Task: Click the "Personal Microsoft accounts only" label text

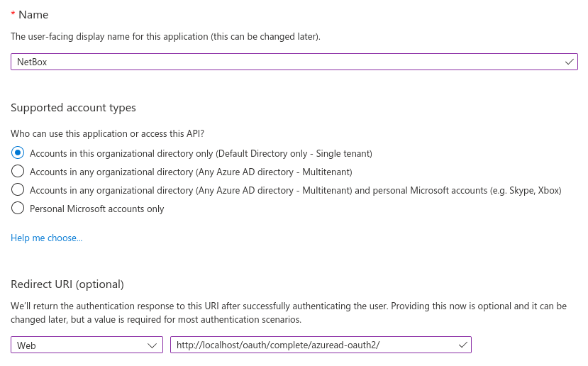Action: point(97,209)
